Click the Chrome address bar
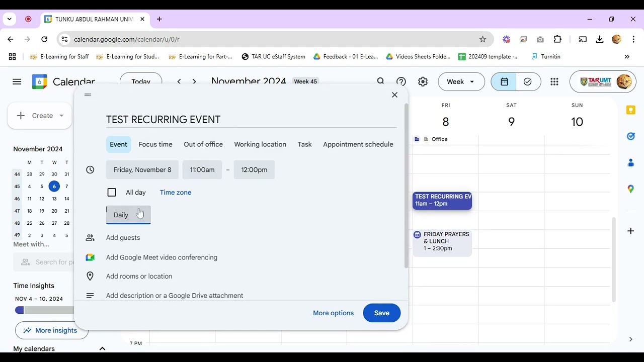Screen dimensions: 644x362 pos(274,39)
